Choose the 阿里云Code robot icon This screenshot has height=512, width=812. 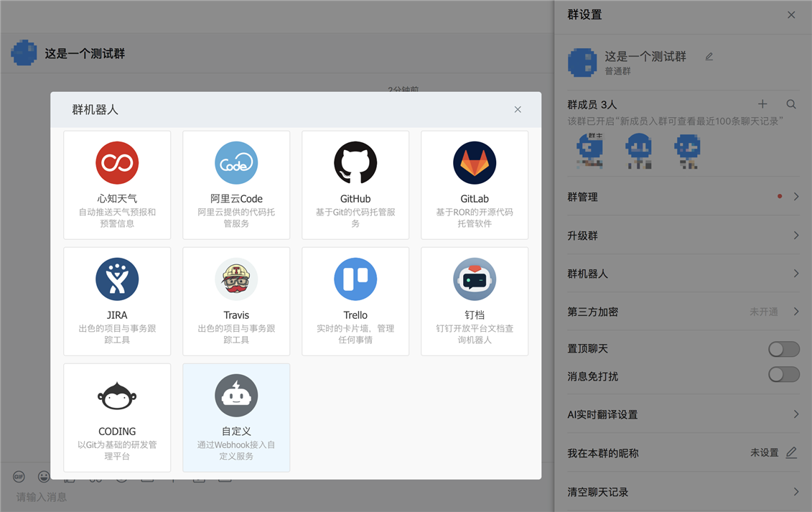tap(236, 163)
